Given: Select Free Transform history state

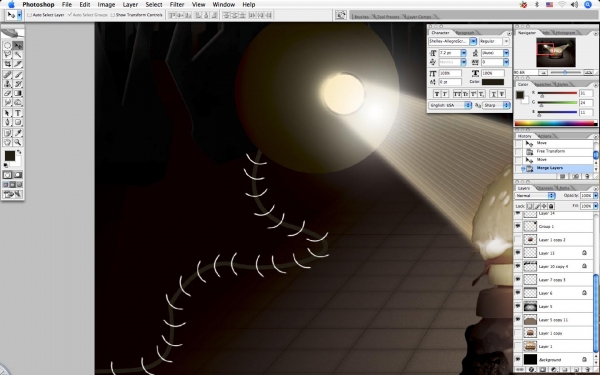Looking at the screenshot, I should pyautogui.click(x=554, y=151).
